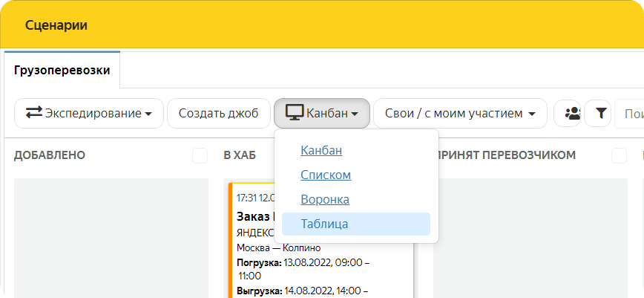Click the monitor icon on the Канбан button
Screen dimensions: 644x298
pos(295,113)
